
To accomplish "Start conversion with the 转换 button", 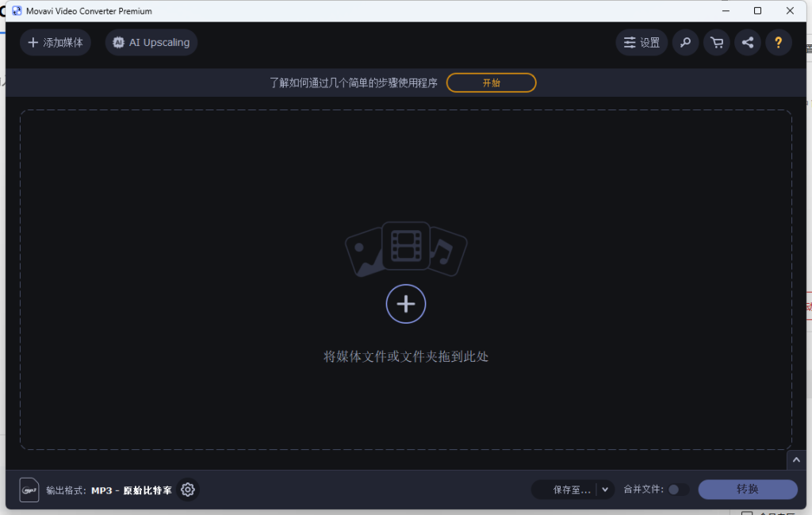I will [746, 490].
